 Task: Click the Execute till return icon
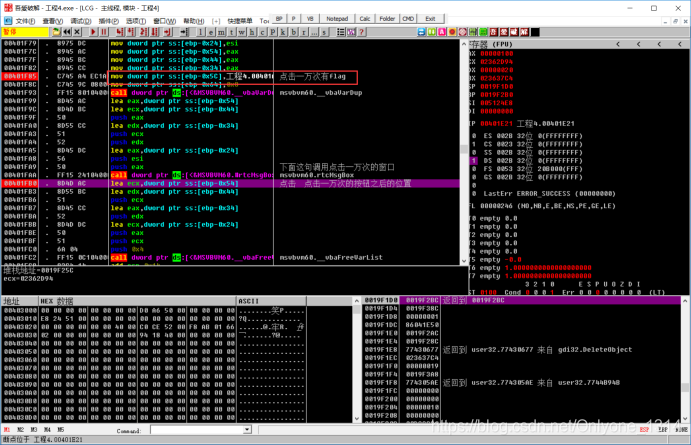167,32
